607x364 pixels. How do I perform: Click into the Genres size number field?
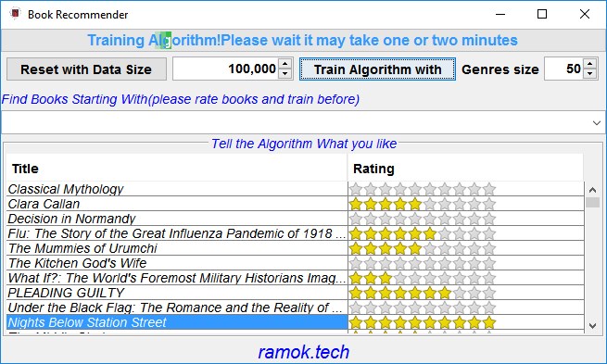(x=563, y=69)
